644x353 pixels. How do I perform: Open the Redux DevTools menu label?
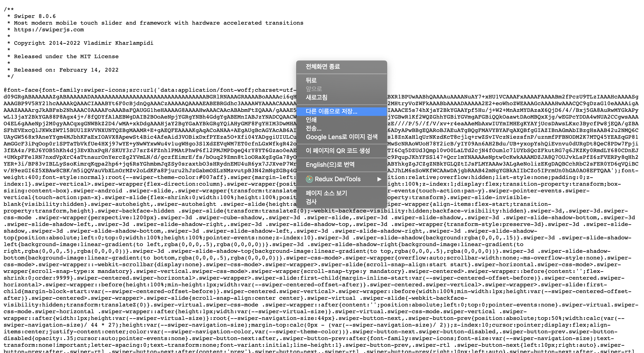pos(337,179)
